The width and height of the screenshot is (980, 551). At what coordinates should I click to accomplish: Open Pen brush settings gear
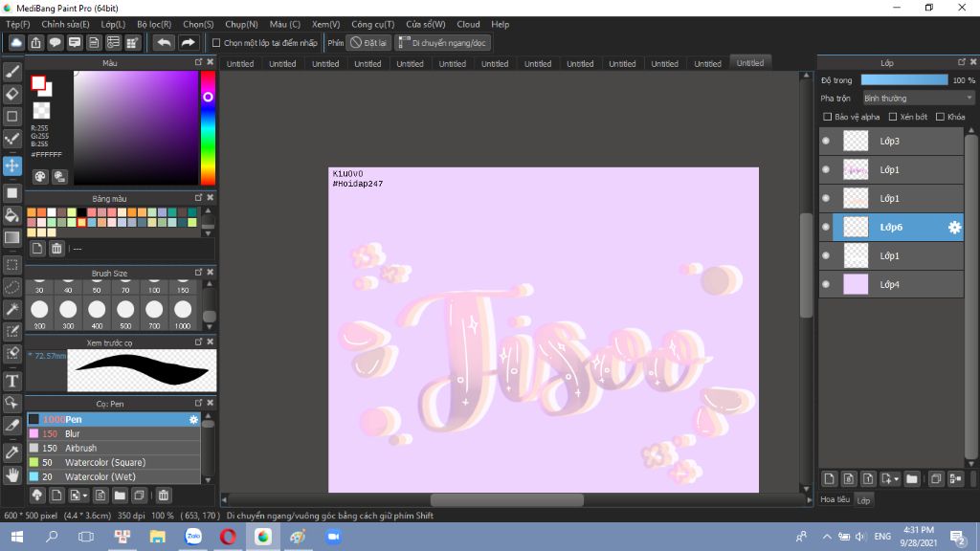tap(193, 420)
